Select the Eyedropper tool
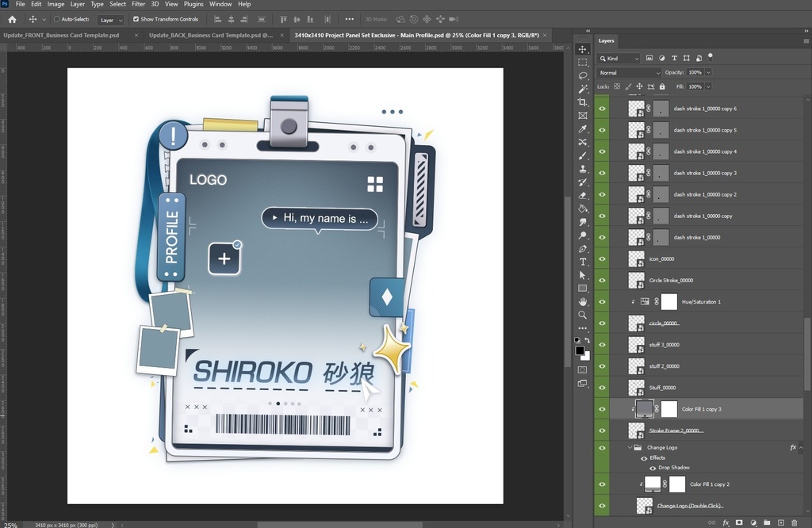Viewport: 812px width, 528px height. click(583, 129)
